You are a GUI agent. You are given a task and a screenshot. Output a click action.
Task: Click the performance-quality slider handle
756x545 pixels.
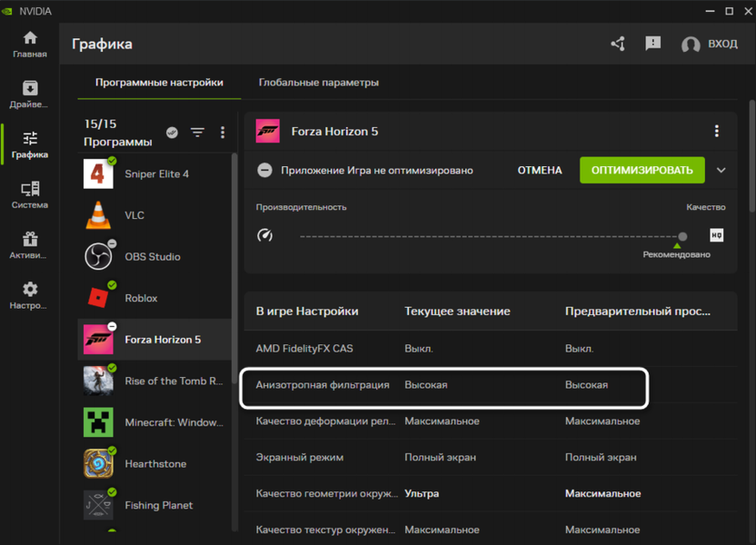click(x=682, y=236)
